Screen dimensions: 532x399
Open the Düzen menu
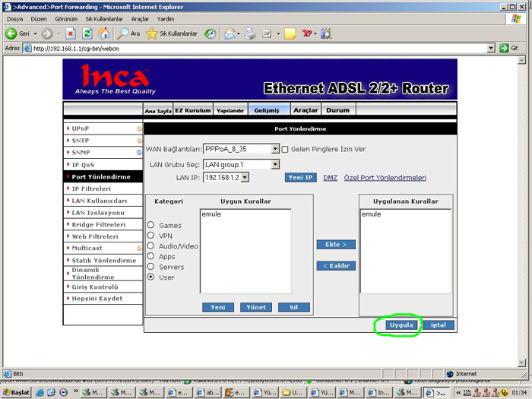point(39,19)
